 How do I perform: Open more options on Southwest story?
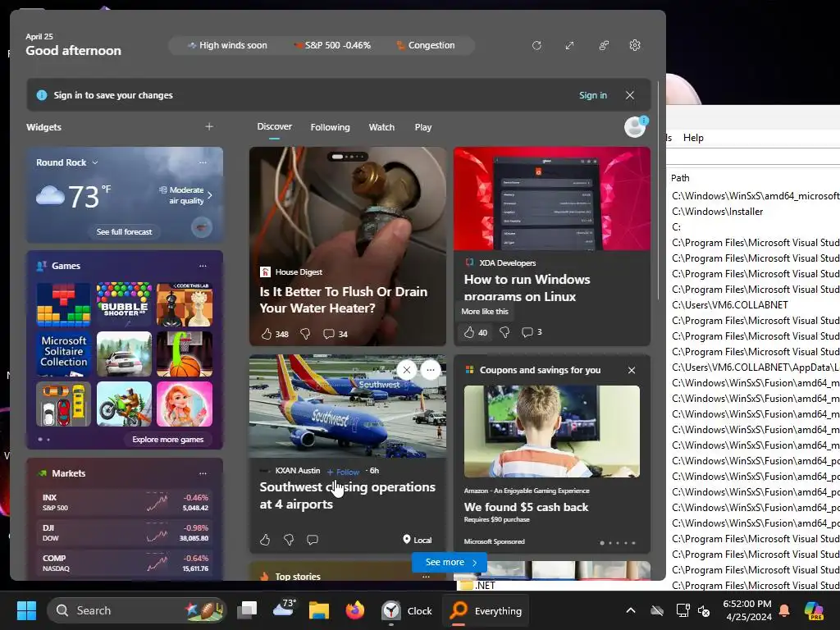coord(430,370)
